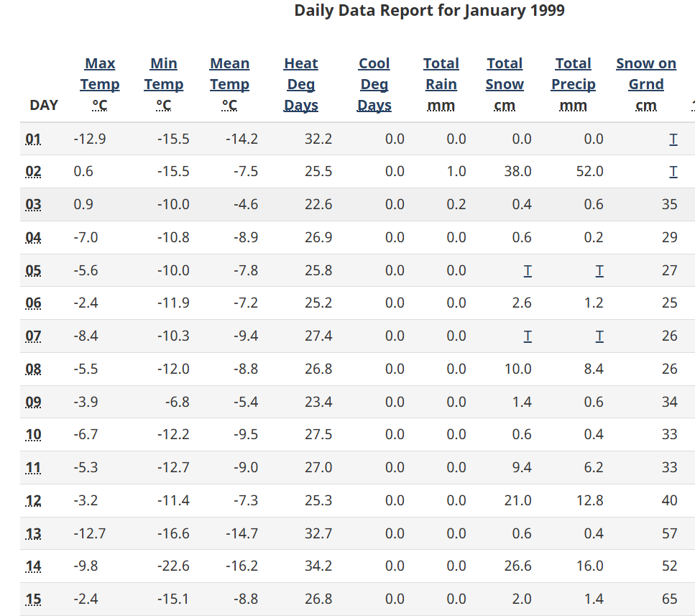This screenshot has width=695, height=616.
Task: Click the Max Temp column header link
Action: tap(100, 84)
